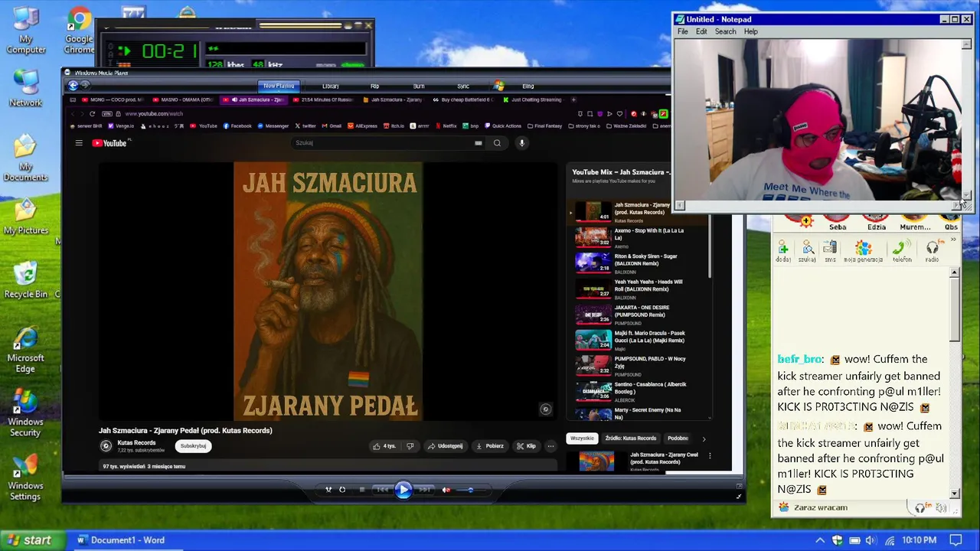Open more video actions (three dots)
980x551 pixels.
pyautogui.click(x=550, y=446)
